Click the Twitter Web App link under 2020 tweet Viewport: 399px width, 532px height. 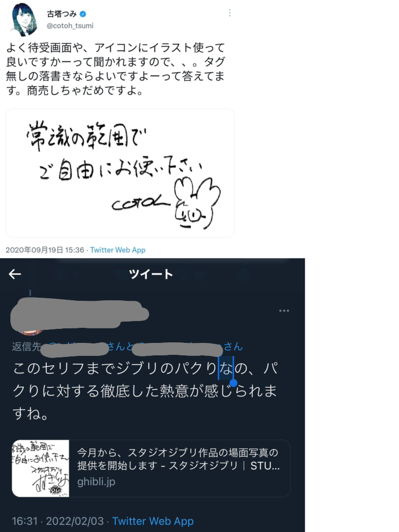118,250
